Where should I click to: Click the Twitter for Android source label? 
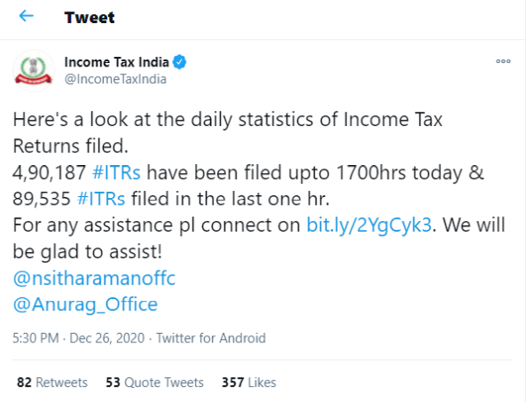tap(211, 338)
